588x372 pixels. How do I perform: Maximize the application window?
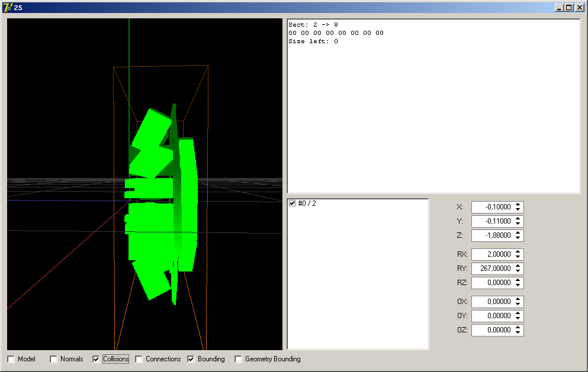pos(569,8)
